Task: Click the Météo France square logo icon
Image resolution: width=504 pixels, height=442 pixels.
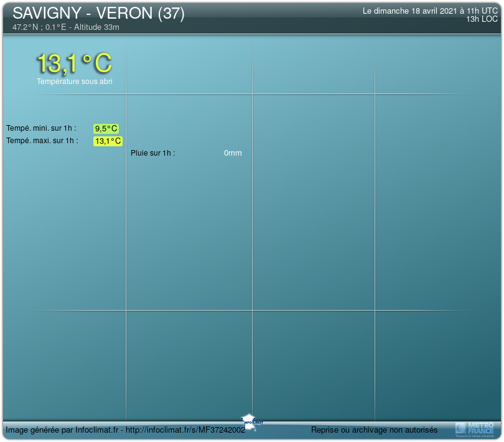Action: [x=460, y=428]
